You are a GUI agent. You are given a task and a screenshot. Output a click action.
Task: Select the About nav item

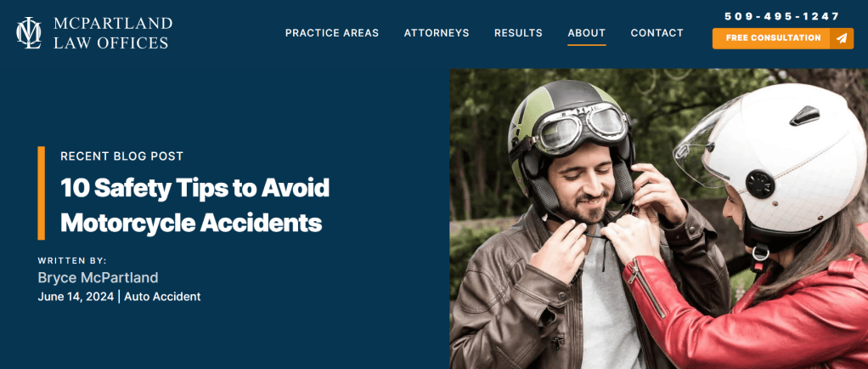[587, 33]
